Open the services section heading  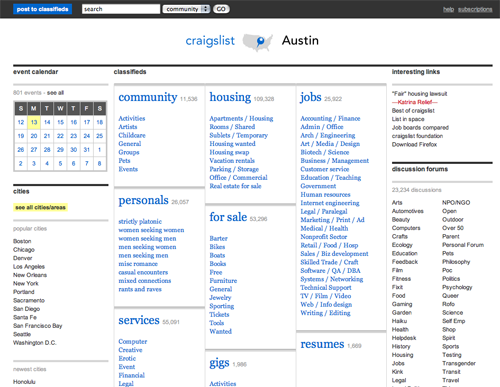[139, 320]
